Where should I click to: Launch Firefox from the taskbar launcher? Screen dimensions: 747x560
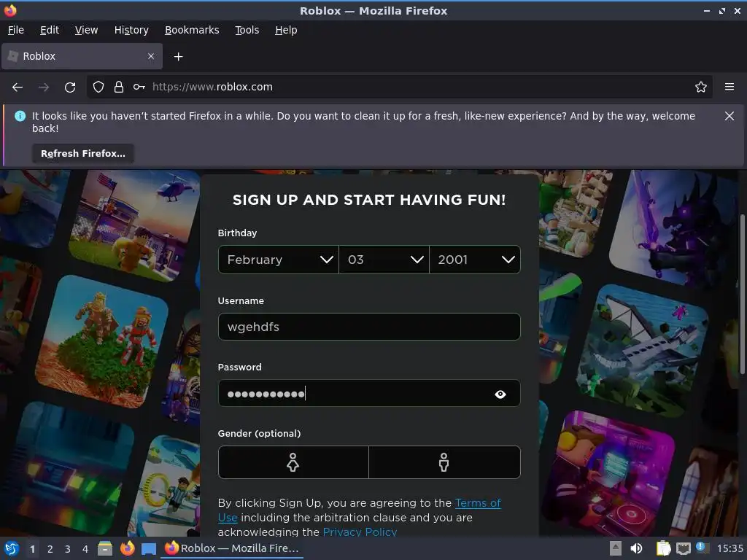point(127,548)
